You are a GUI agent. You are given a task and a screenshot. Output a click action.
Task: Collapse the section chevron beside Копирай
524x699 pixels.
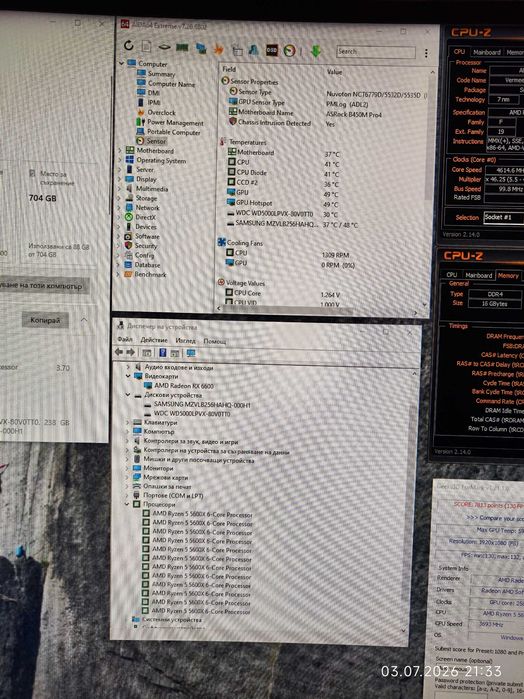pyautogui.click(x=84, y=320)
